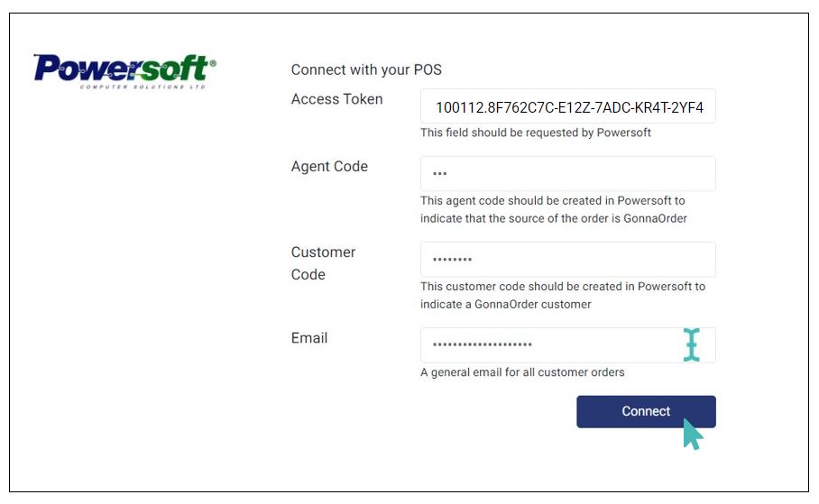
Task: Click hint 'This field should be requested by Powersoft'
Action: click(x=536, y=133)
